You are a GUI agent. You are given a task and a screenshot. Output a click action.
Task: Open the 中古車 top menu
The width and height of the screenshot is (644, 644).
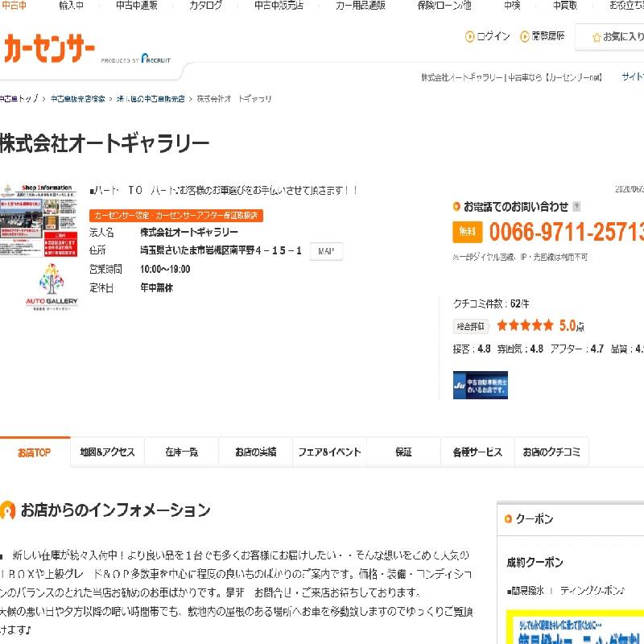tap(13, 6)
